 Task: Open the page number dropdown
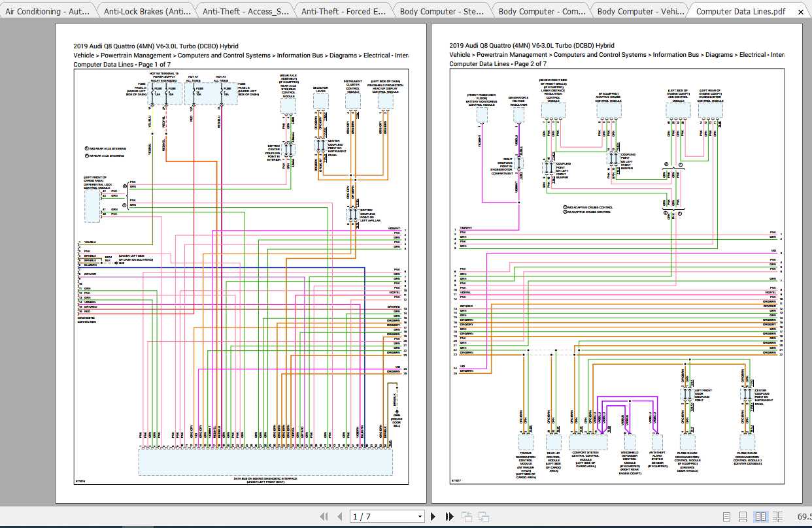pos(420,517)
